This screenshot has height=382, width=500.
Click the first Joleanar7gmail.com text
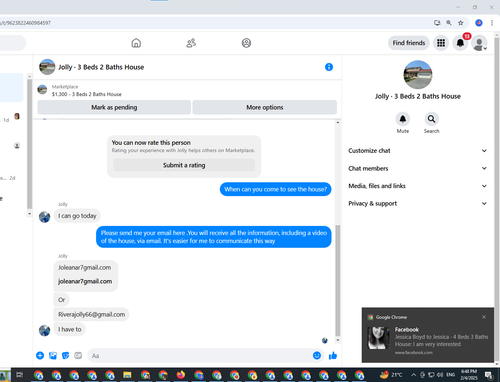coord(85,267)
